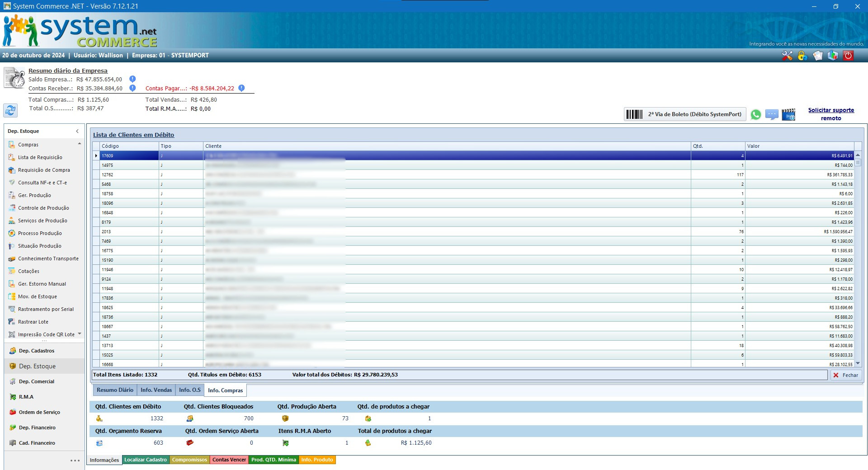Image resolution: width=868 pixels, height=470 pixels.
Task: Open the sidebar overflow three-dots menu
Action: (75, 461)
